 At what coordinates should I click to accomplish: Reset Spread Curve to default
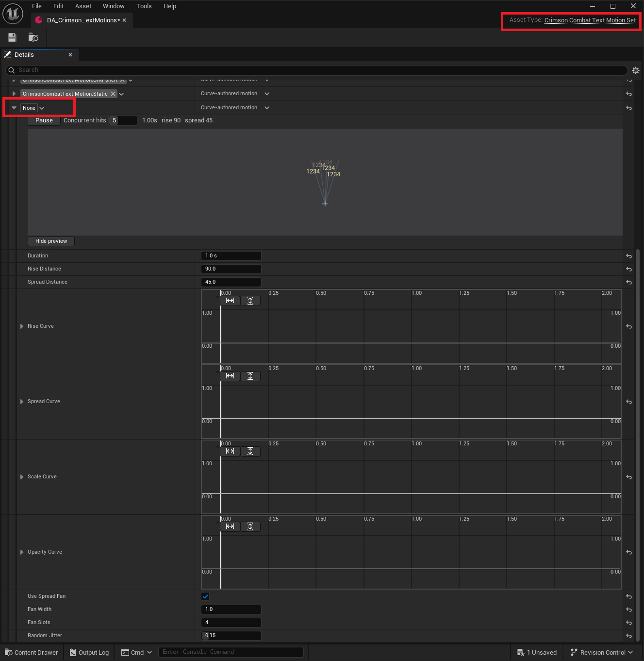click(629, 402)
